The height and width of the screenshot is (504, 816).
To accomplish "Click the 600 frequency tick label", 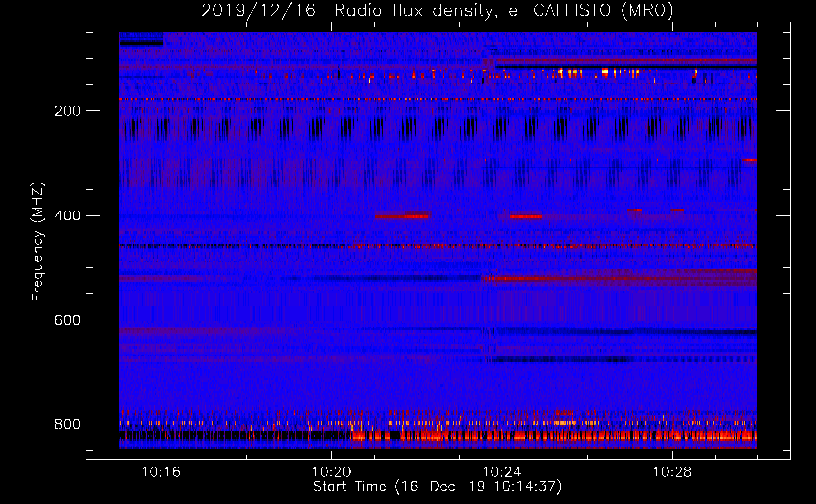I will point(67,321).
